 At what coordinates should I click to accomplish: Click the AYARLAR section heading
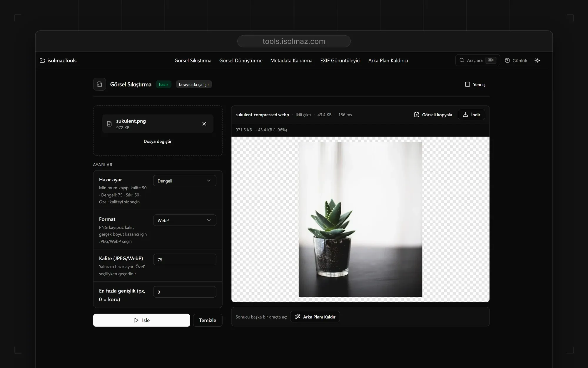point(103,165)
